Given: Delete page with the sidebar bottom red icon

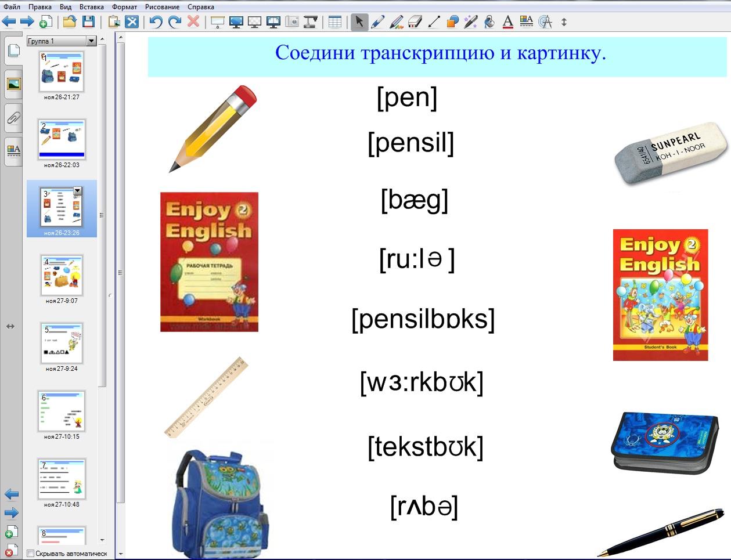Looking at the screenshot, I should click(x=12, y=550).
